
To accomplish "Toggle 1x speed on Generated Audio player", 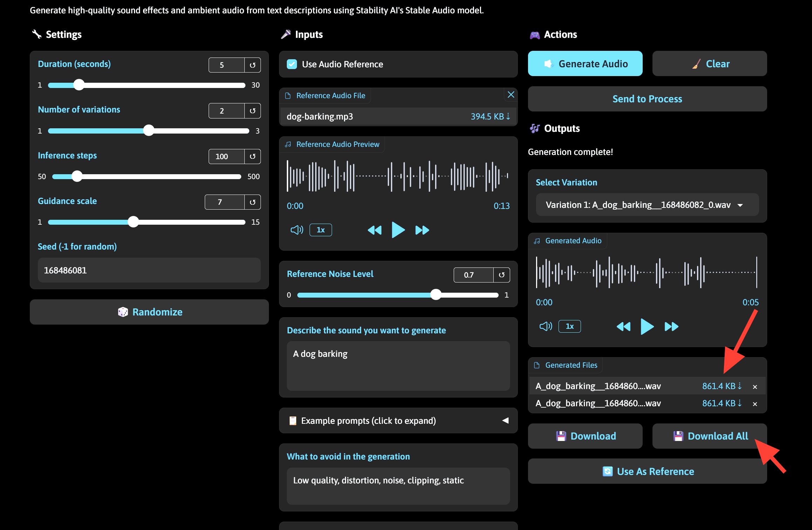I will tap(569, 326).
